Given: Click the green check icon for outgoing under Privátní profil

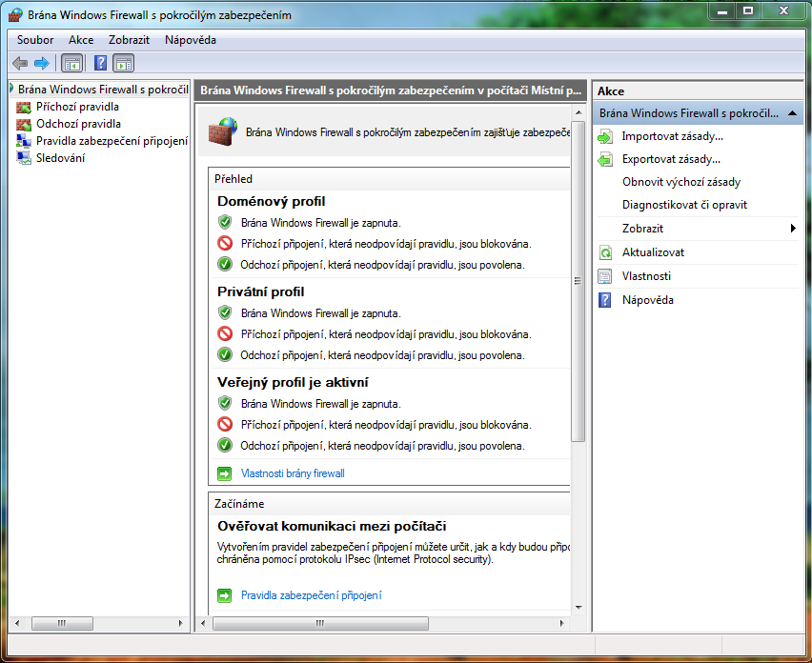Looking at the screenshot, I should point(225,354).
